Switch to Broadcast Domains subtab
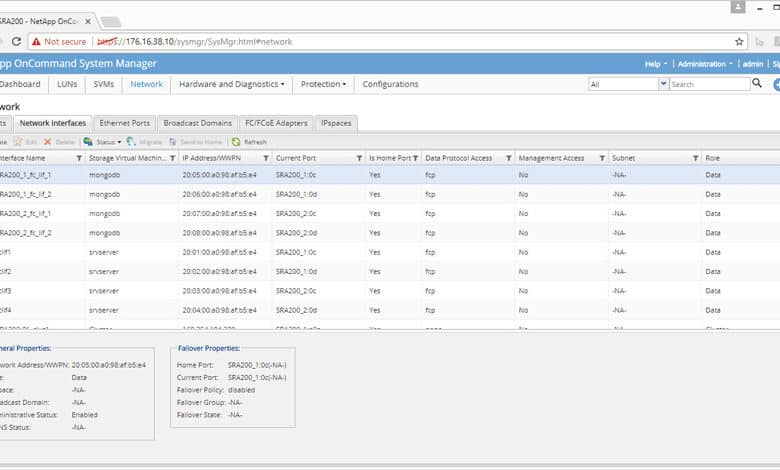Image resolution: width=780 pixels, height=470 pixels. (x=197, y=123)
